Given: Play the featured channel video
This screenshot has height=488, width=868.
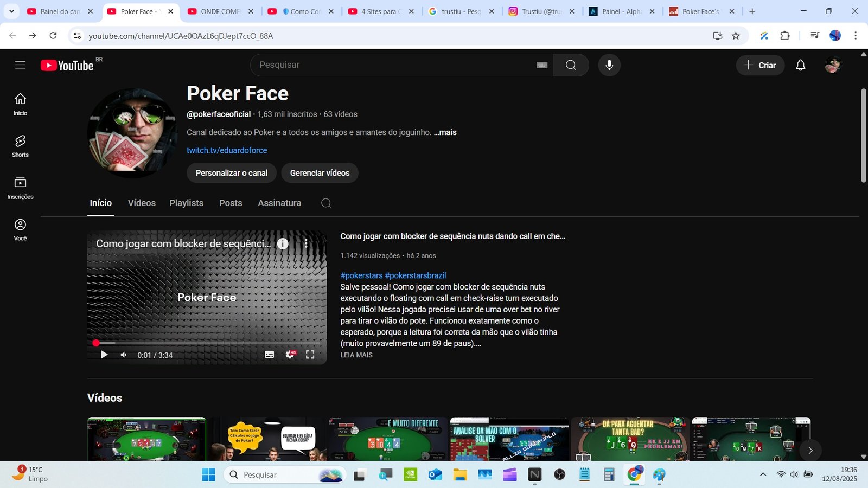Looking at the screenshot, I should [104, 355].
